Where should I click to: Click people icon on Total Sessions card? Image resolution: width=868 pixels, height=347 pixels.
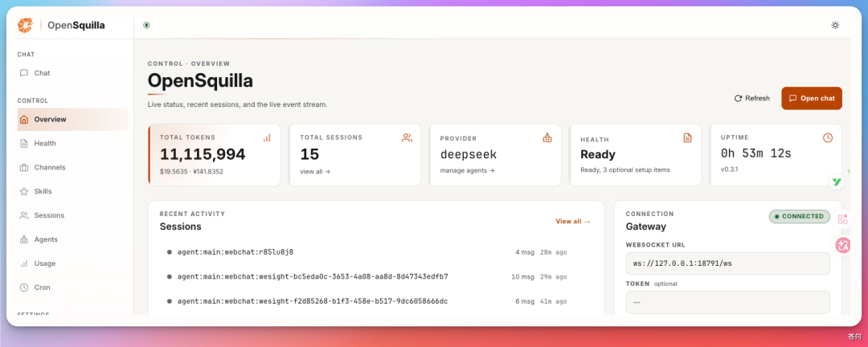[407, 138]
